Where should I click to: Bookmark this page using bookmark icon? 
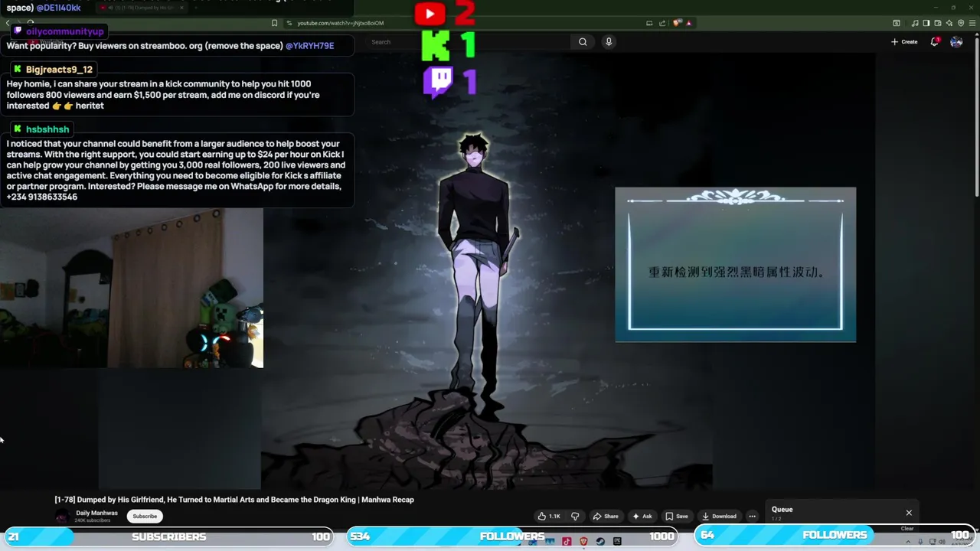pyautogui.click(x=274, y=23)
